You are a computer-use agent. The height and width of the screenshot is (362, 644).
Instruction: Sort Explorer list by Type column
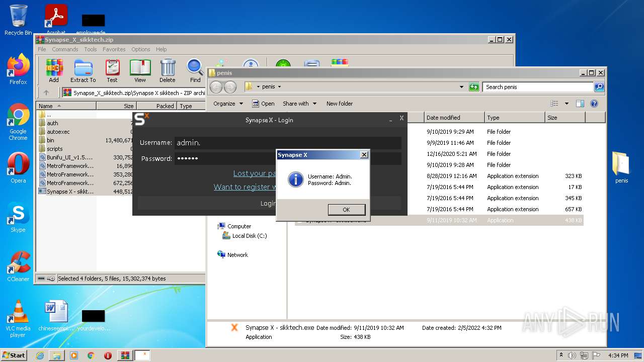(515, 118)
